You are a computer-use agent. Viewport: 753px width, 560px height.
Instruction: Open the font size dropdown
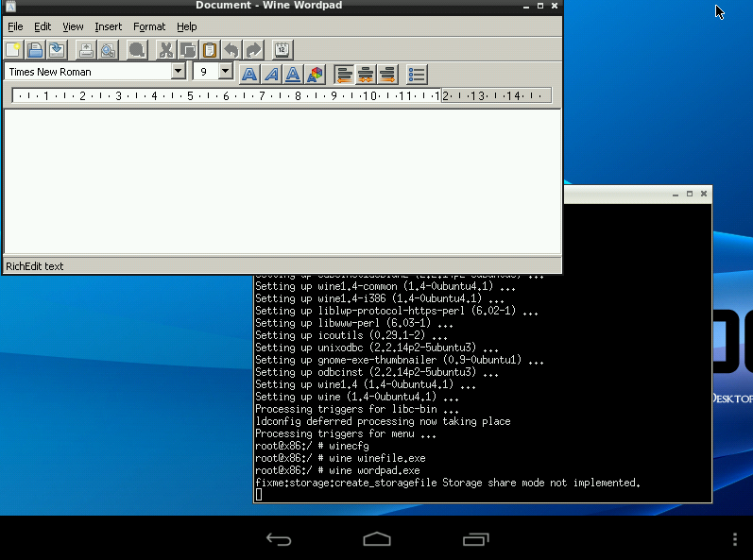(x=225, y=72)
